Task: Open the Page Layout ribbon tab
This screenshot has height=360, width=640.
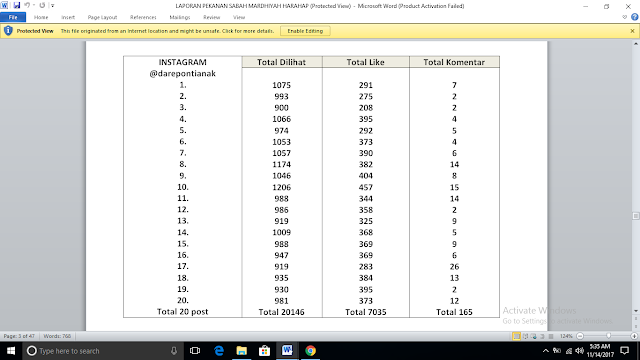Action: tap(102, 17)
